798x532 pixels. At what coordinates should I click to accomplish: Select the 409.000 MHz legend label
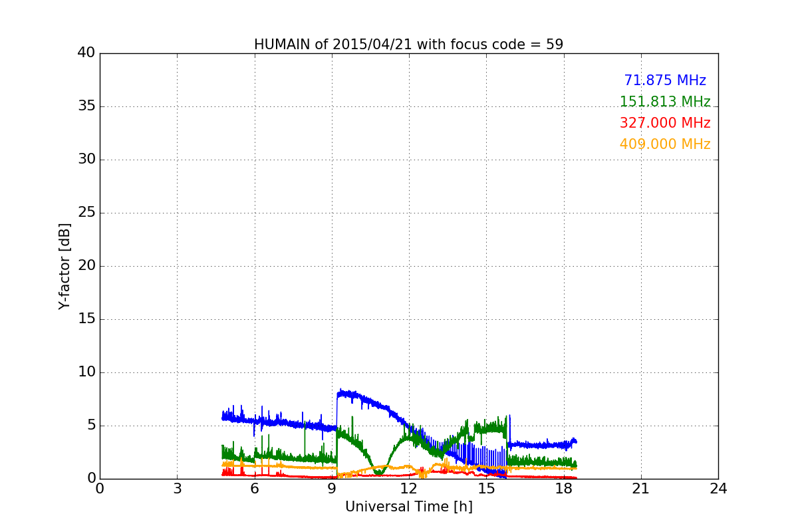[665, 144]
